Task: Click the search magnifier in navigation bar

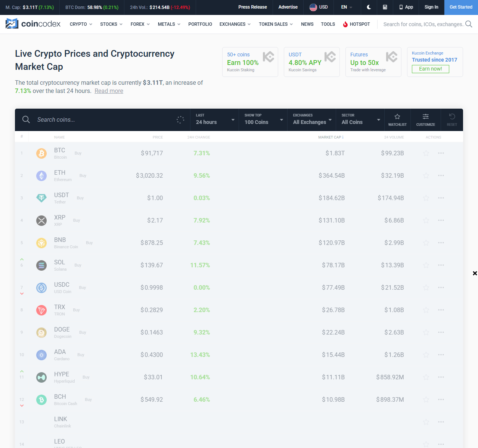Action: [469, 24]
